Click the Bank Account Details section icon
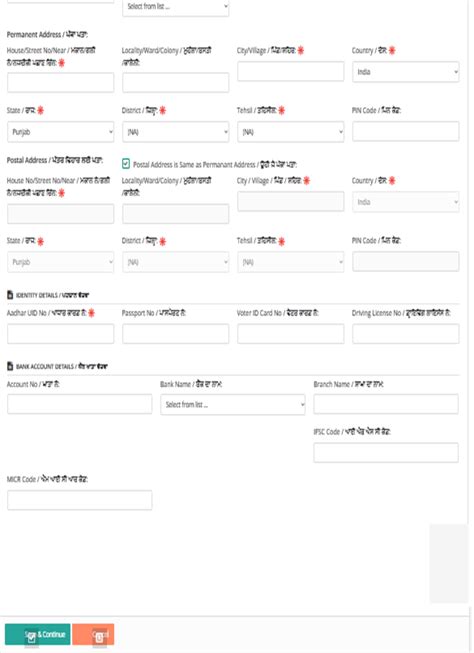Viewport: 474px width, 653px height. [10, 366]
